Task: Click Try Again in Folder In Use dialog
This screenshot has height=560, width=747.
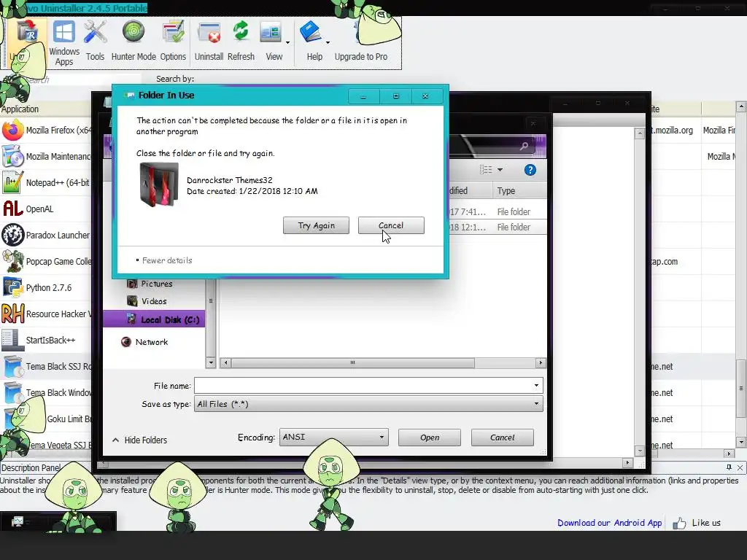Action: click(316, 225)
